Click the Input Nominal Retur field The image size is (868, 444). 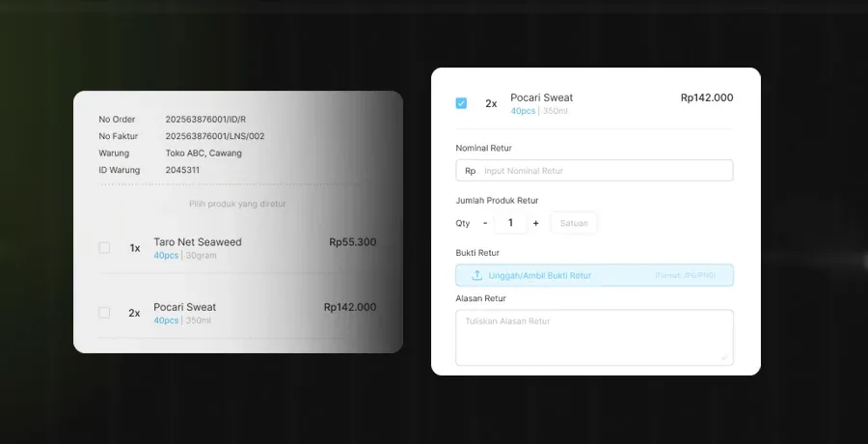(x=594, y=171)
